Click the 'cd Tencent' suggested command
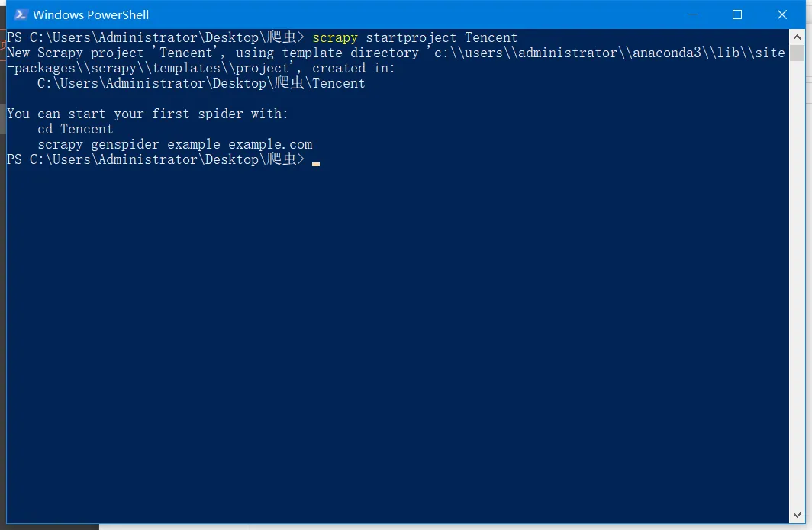 [76, 129]
